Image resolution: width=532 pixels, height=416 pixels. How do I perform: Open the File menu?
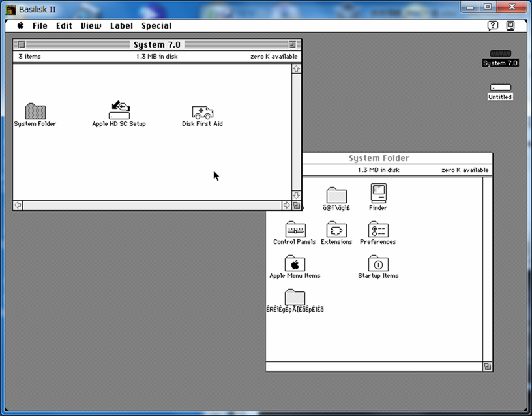tap(40, 26)
